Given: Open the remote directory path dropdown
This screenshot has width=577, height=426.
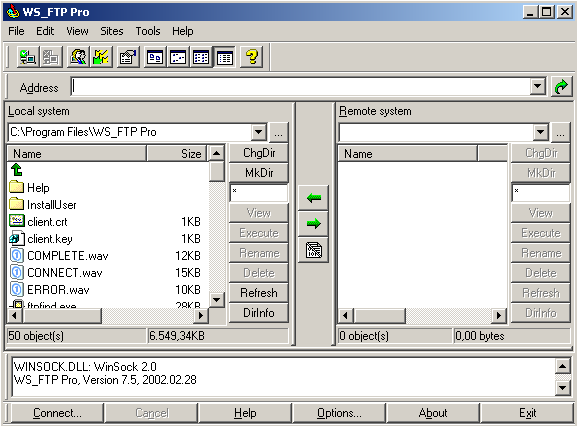Looking at the screenshot, I should pos(541,132).
